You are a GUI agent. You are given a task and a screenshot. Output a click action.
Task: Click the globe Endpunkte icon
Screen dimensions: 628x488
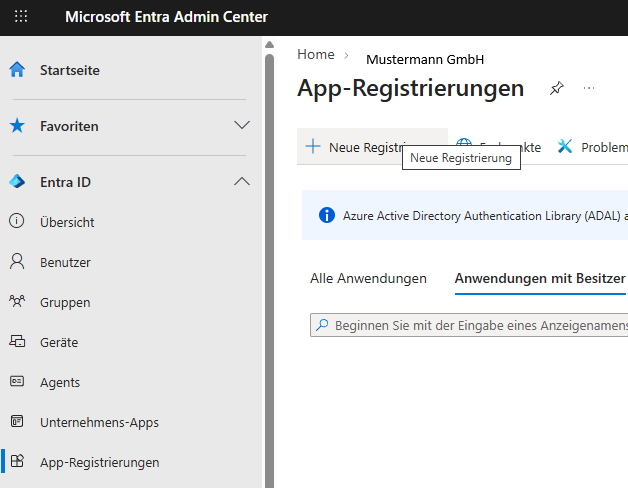[464, 142]
